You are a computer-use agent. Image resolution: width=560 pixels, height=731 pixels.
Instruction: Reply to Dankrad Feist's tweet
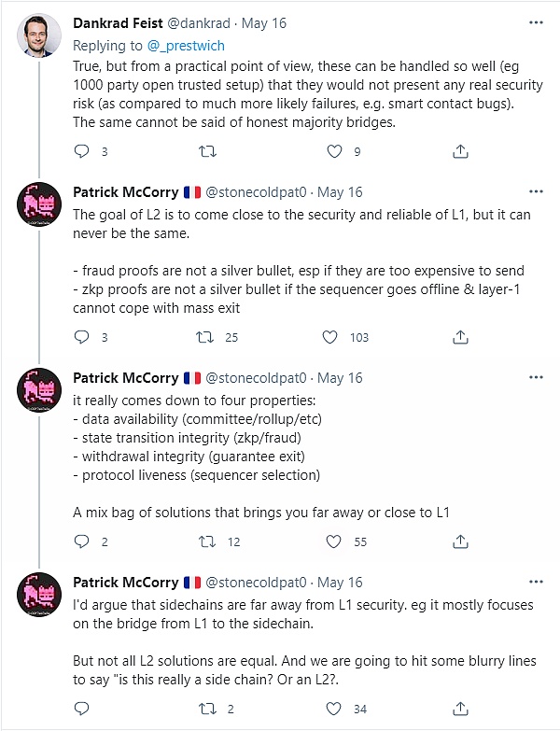pyautogui.click(x=82, y=151)
